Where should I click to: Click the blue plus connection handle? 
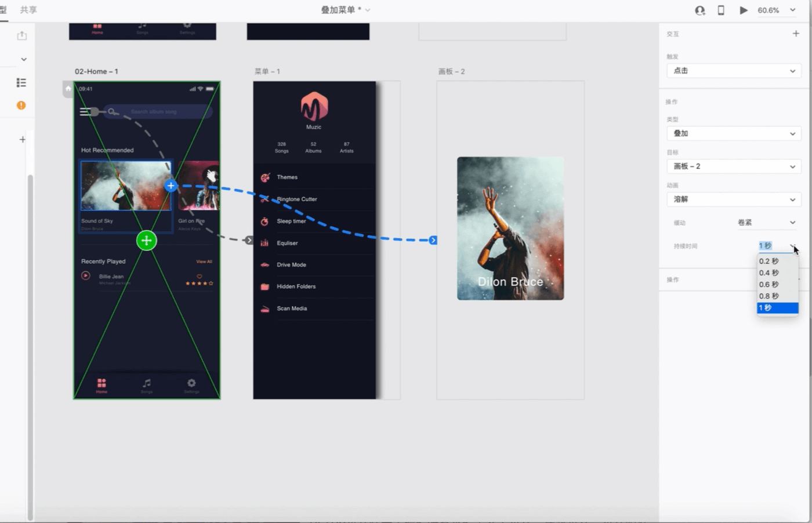171,186
